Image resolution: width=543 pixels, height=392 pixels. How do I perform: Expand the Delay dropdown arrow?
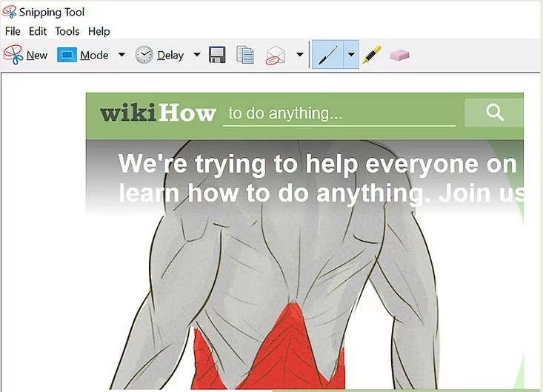tap(197, 55)
